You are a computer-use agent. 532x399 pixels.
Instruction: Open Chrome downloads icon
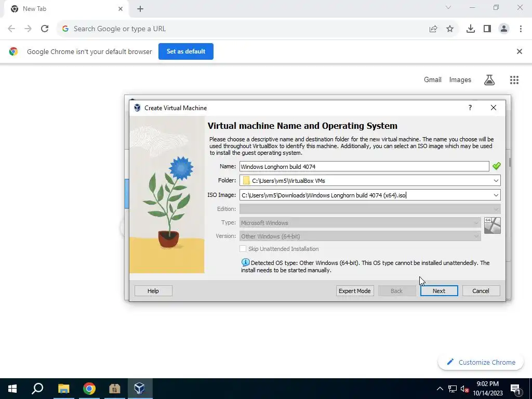pyautogui.click(x=470, y=29)
